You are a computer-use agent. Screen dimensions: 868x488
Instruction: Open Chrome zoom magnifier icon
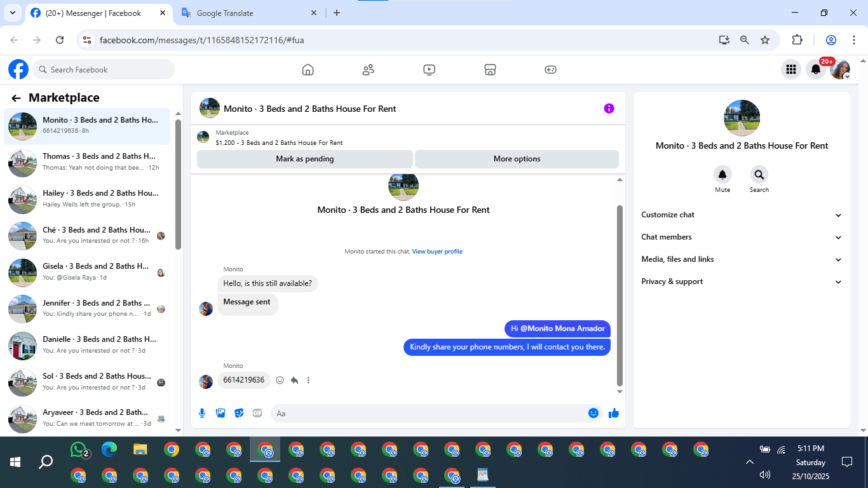(x=745, y=40)
